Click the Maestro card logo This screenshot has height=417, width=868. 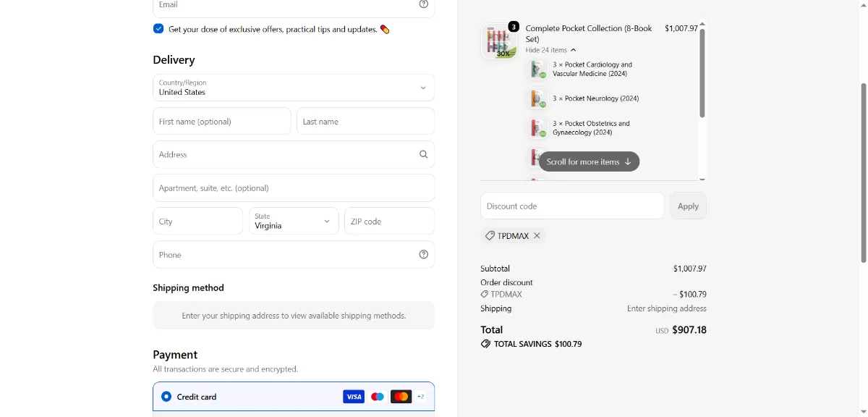378,397
